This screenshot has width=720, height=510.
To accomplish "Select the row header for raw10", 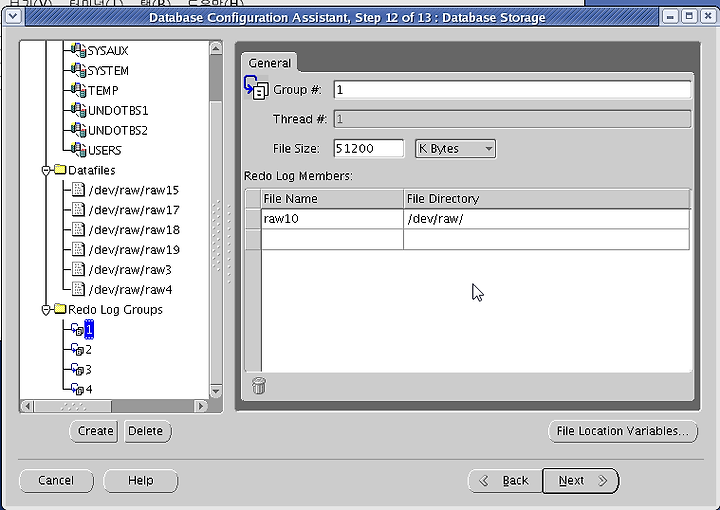I will click(253, 219).
